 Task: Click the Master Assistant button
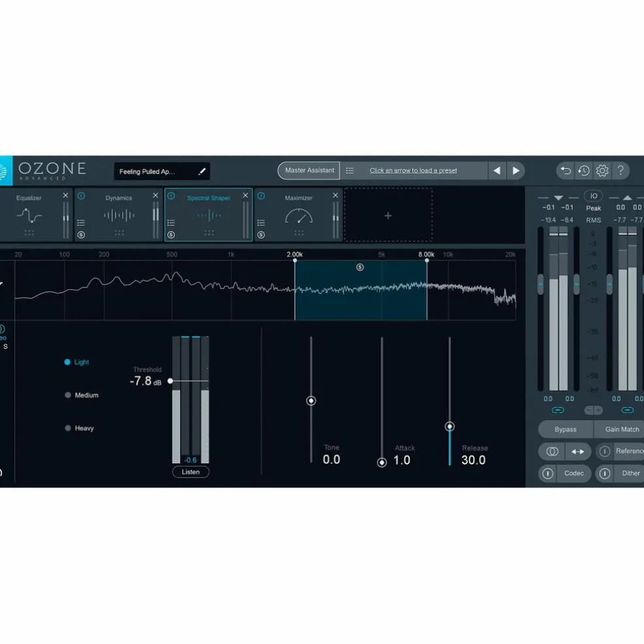309,170
